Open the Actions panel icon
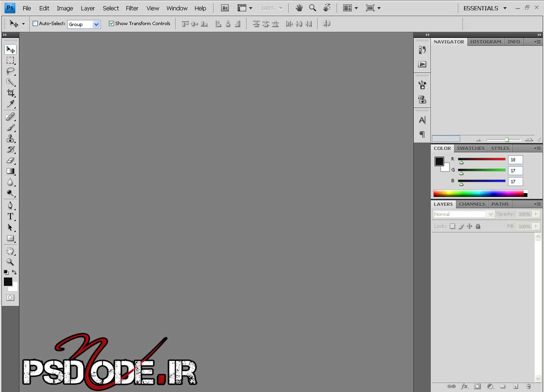This screenshot has height=392, width=544. click(422, 64)
